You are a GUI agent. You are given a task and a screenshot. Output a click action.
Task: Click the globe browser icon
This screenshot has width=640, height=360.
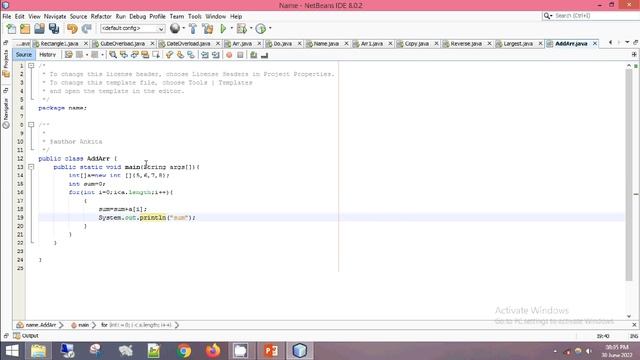click(175, 28)
